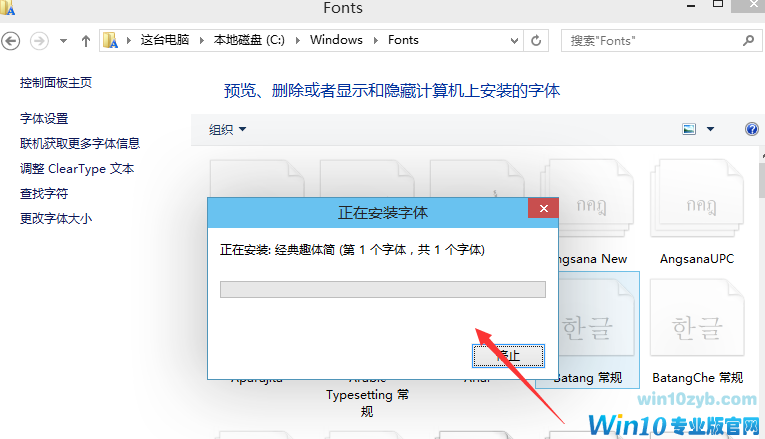Click the 搜索"Fonts" search field

click(x=652, y=41)
